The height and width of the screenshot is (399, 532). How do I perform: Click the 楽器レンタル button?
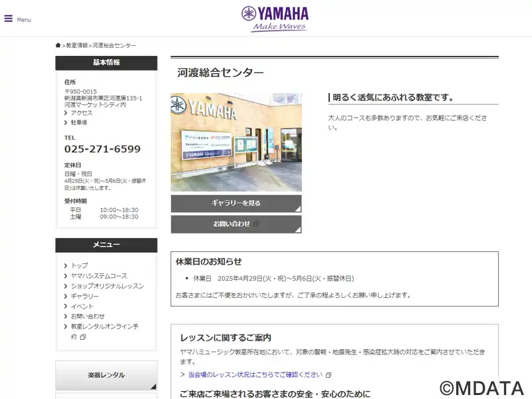tap(106, 375)
